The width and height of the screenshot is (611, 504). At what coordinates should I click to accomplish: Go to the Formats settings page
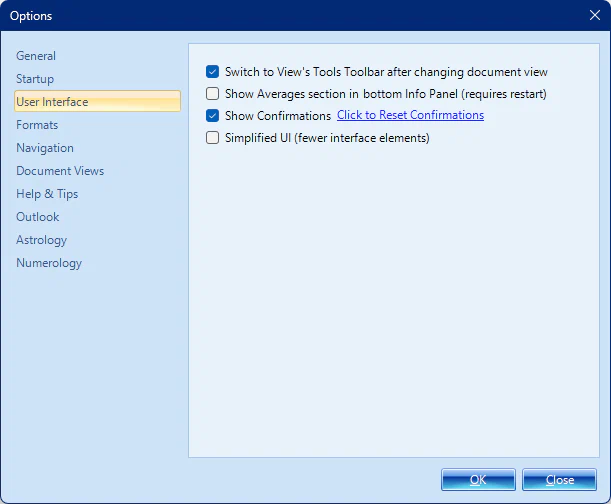tap(37, 125)
